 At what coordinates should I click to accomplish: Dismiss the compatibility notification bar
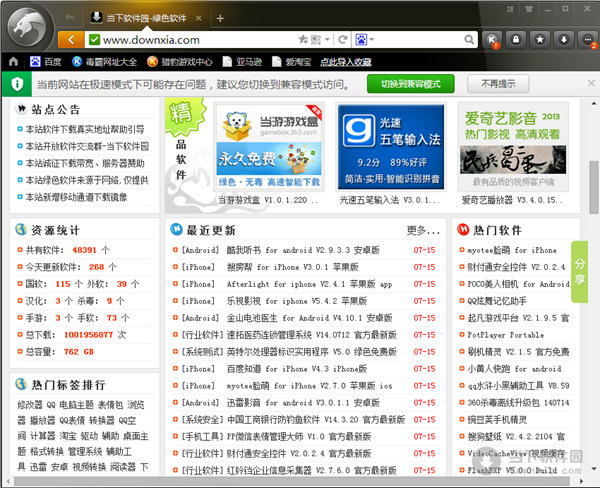point(591,83)
